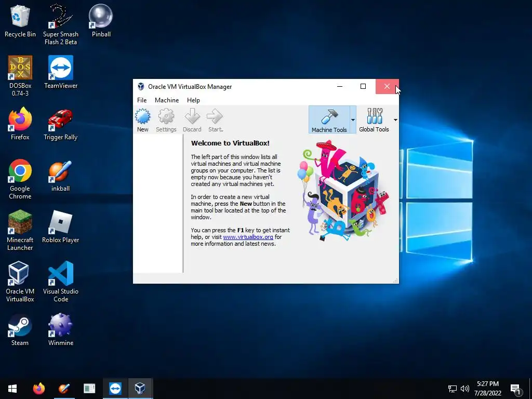
Task: Click the Firefox taskbar icon
Action: [x=38, y=389]
